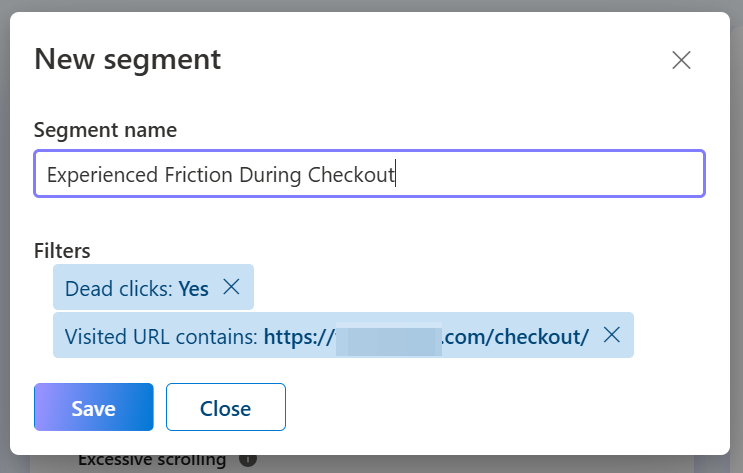This screenshot has height=473, width=743.
Task: Place cursor on word Checkout in name field
Action: coord(351,175)
